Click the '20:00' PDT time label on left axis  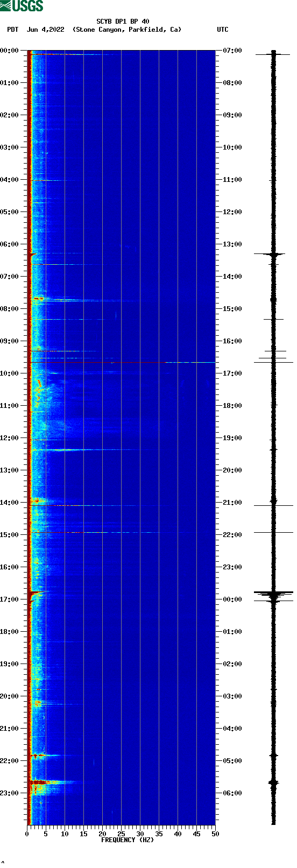pos(10,696)
